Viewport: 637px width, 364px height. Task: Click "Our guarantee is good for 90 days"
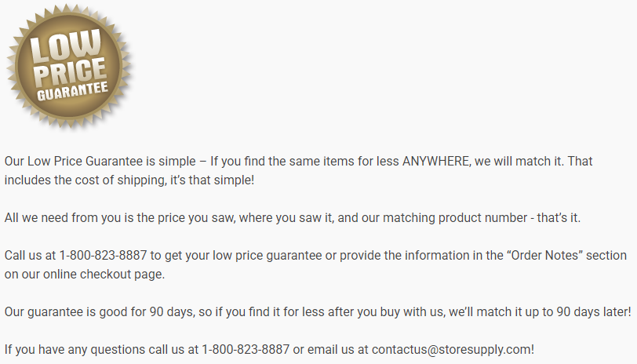(98, 311)
